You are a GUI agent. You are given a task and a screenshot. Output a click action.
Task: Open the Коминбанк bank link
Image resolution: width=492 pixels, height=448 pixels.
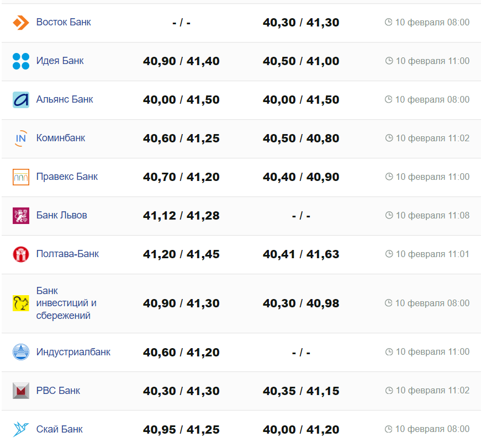[x=61, y=138]
